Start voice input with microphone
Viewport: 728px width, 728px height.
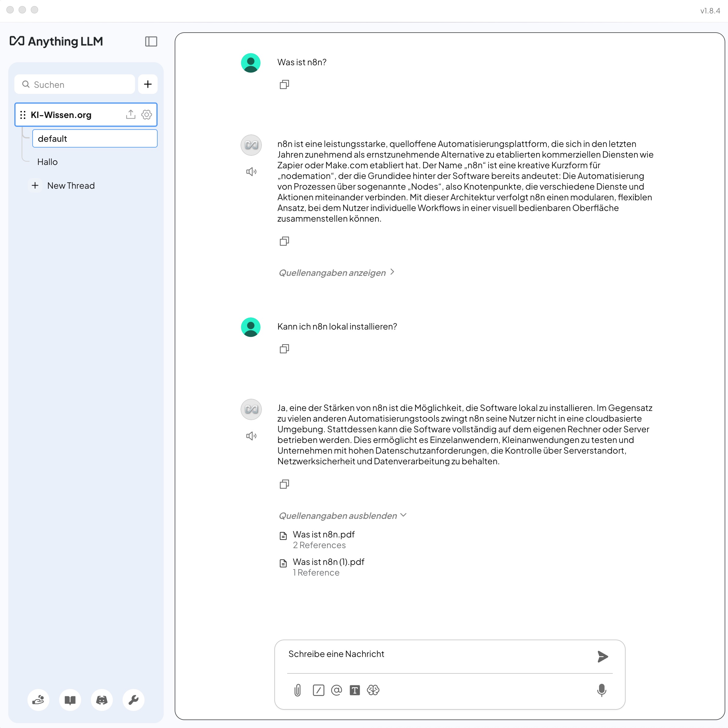[x=602, y=690]
